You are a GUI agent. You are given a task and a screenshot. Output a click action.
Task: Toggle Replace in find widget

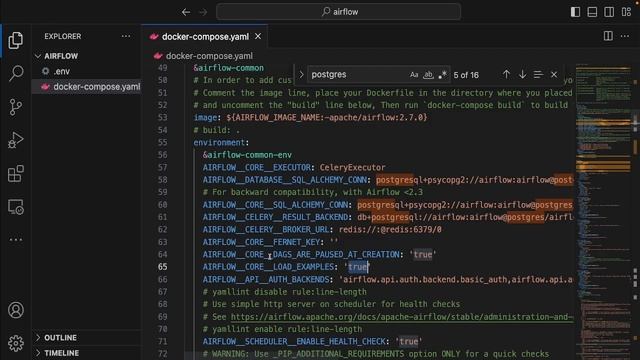click(301, 75)
